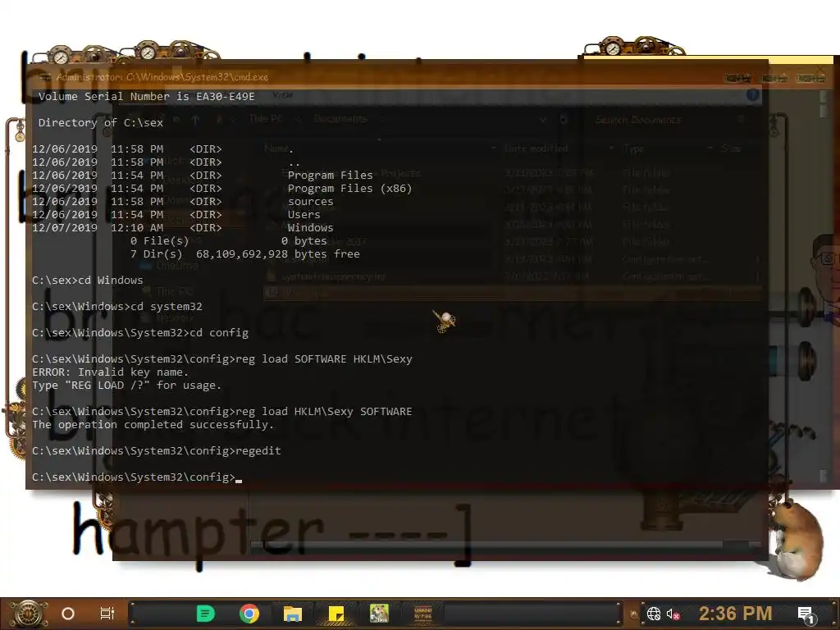Open the dog picture app on taskbar

(x=379, y=614)
